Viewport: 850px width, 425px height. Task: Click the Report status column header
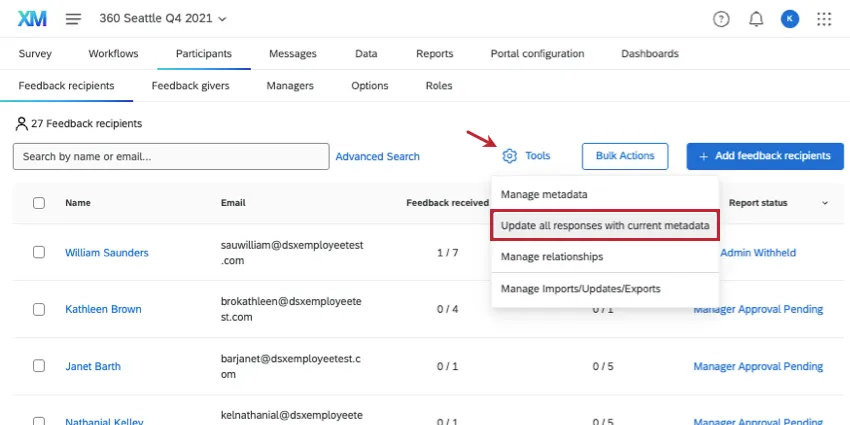[x=758, y=203]
